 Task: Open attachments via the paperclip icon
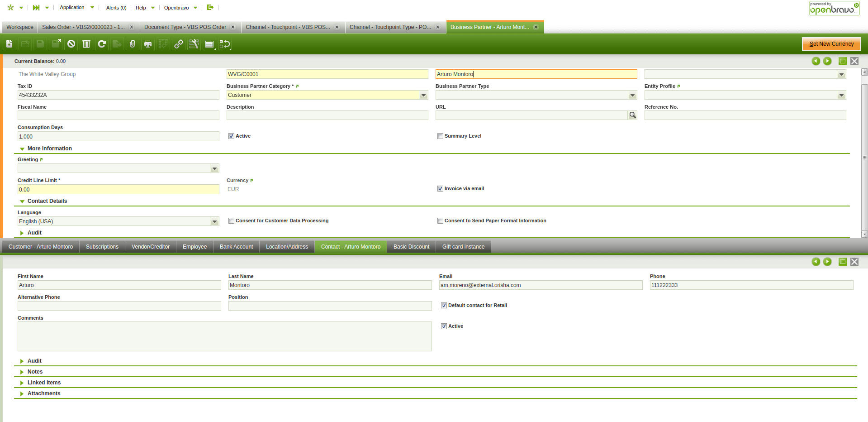point(132,44)
